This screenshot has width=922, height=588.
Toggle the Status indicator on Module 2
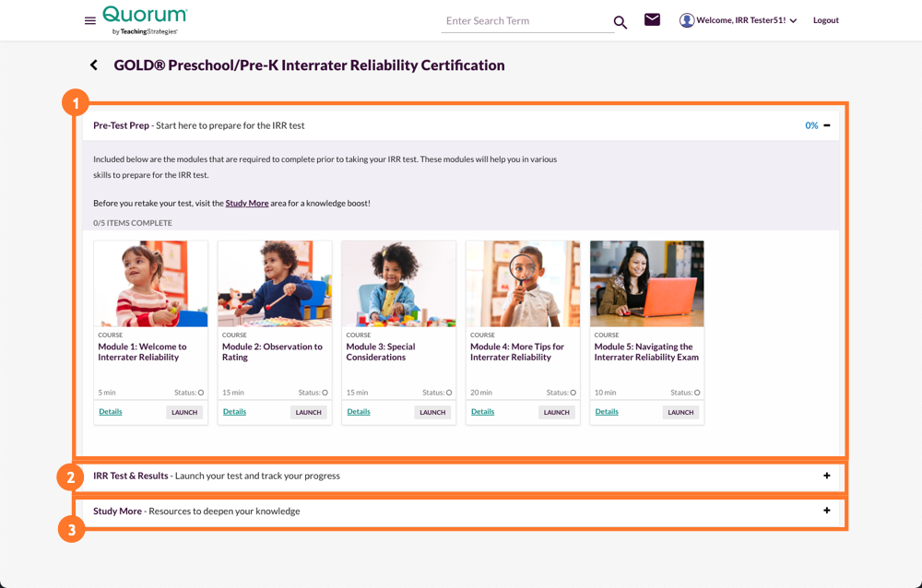tap(325, 392)
